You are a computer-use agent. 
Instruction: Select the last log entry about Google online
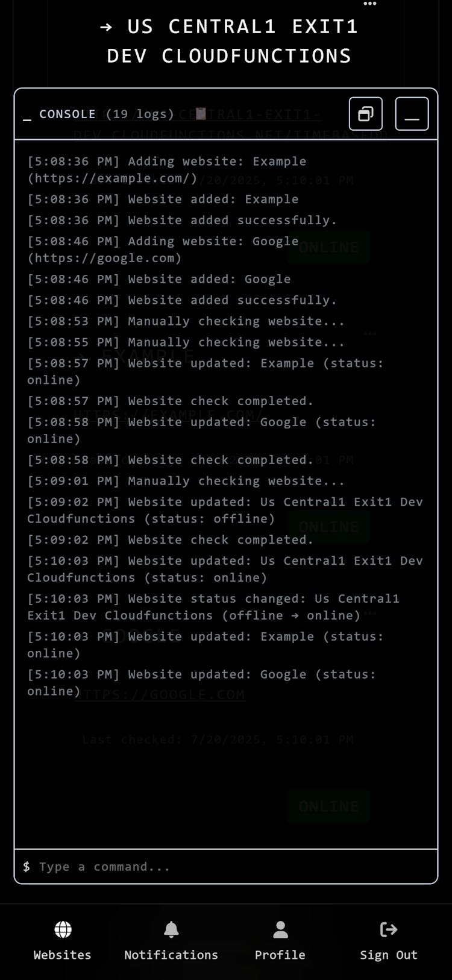coord(201,682)
